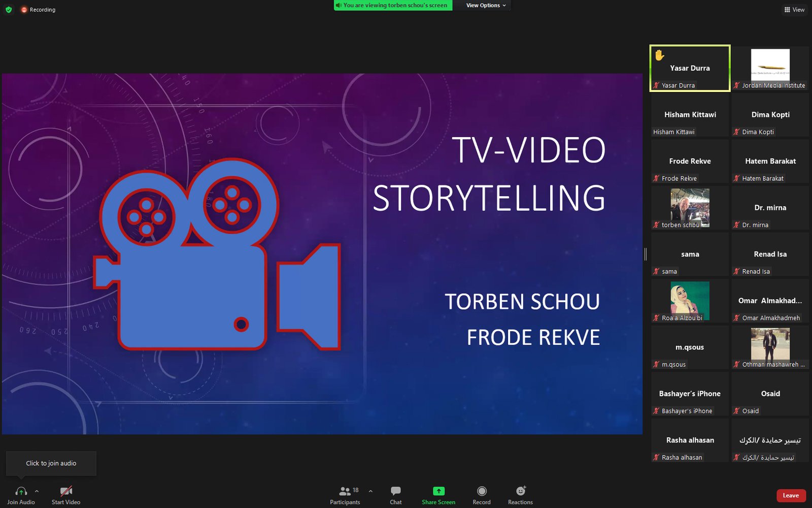Image resolution: width=812 pixels, height=508 pixels.
Task: Open the Participants list icon
Action: tap(345, 491)
